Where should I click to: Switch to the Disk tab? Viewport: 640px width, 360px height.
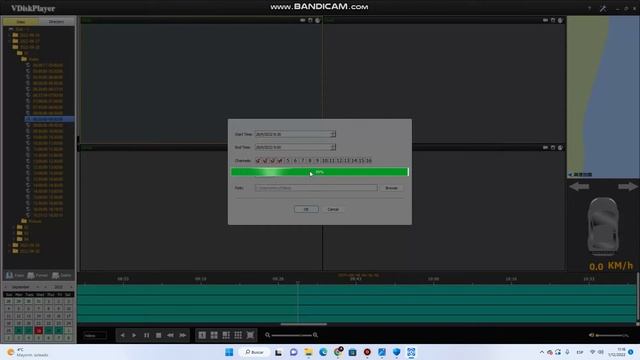[21, 22]
